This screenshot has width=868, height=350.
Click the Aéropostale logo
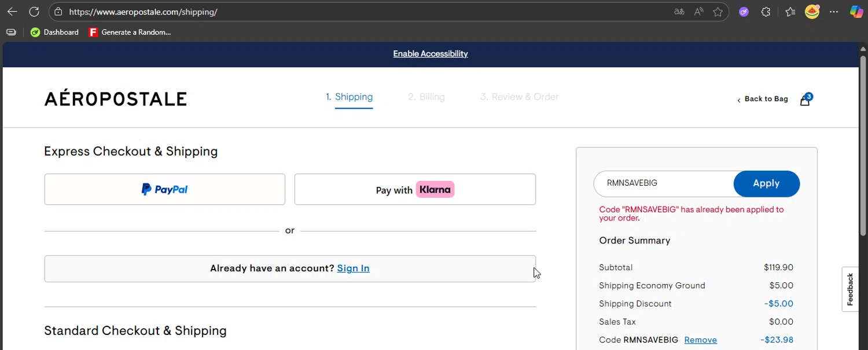116,99
